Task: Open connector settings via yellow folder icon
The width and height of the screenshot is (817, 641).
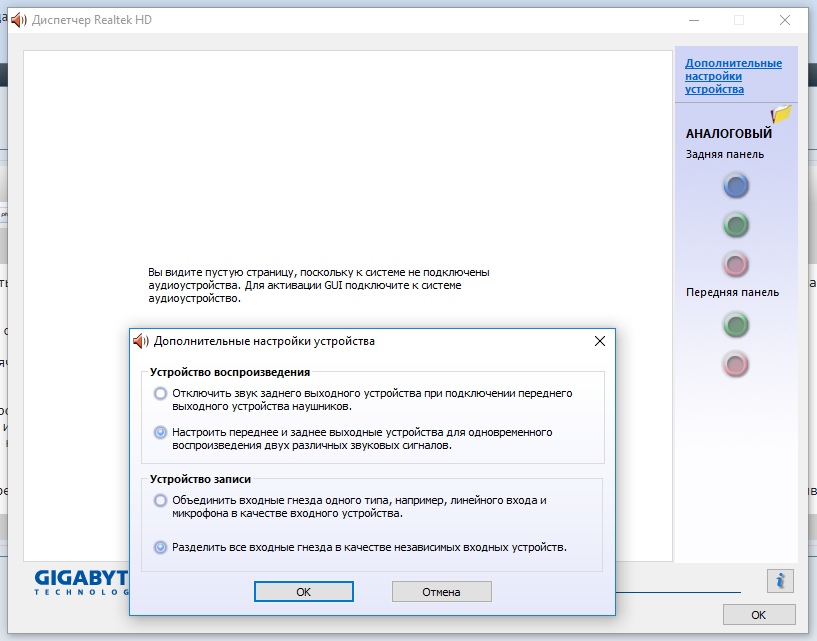Action: (781, 115)
